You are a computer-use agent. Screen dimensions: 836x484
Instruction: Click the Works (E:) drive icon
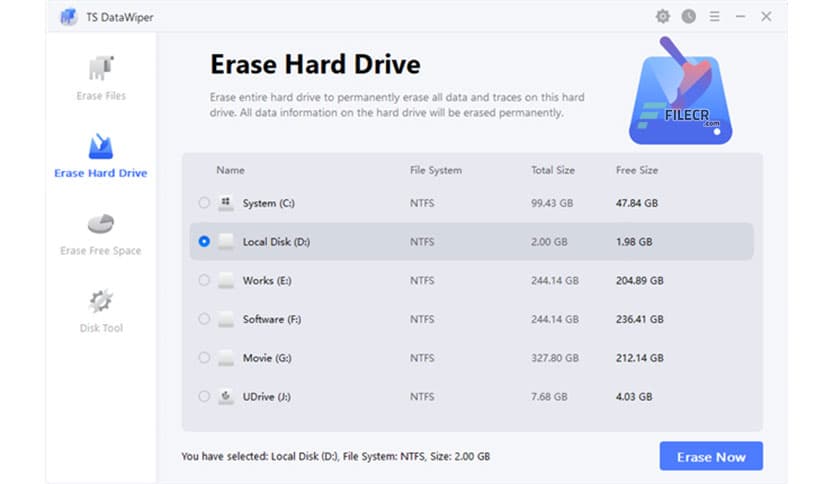[x=226, y=280]
